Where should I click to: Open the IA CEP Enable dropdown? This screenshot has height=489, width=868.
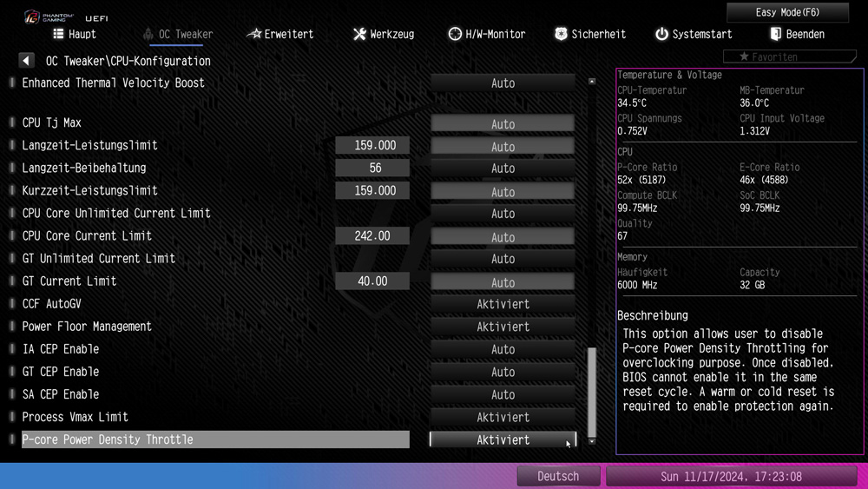pos(503,349)
